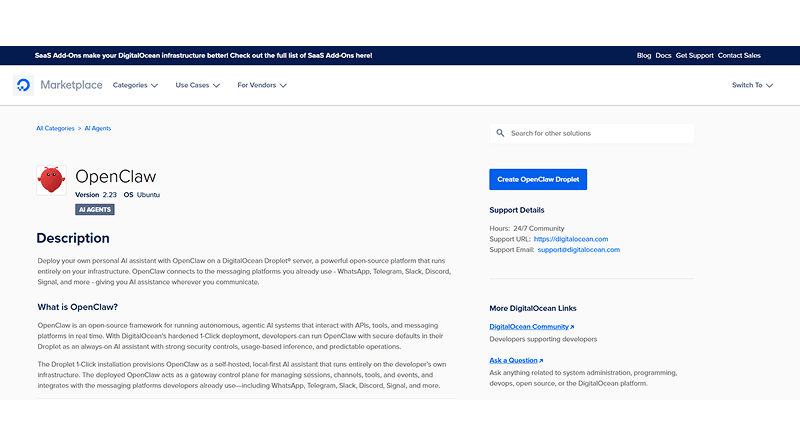The height and width of the screenshot is (445, 800).
Task: Click the OpenClaw red mascot icon
Action: (x=51, y=180)
